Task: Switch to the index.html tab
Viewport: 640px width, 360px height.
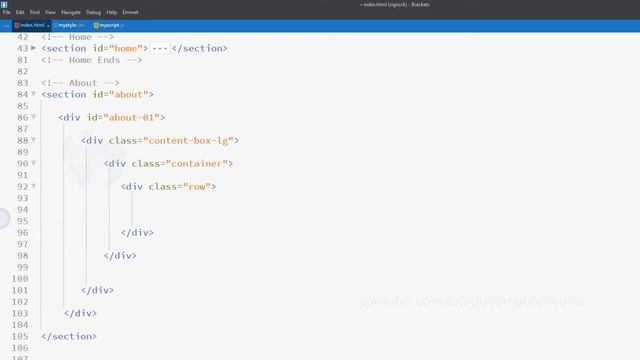Action: pyautogui.click(x=31, y=25)
